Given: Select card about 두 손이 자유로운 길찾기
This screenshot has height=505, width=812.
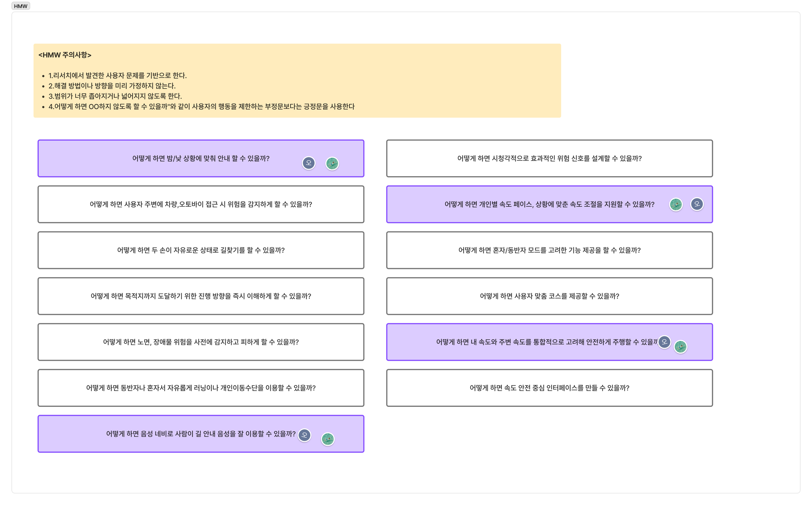Looking at the screenshot, I should click(201, 250).
